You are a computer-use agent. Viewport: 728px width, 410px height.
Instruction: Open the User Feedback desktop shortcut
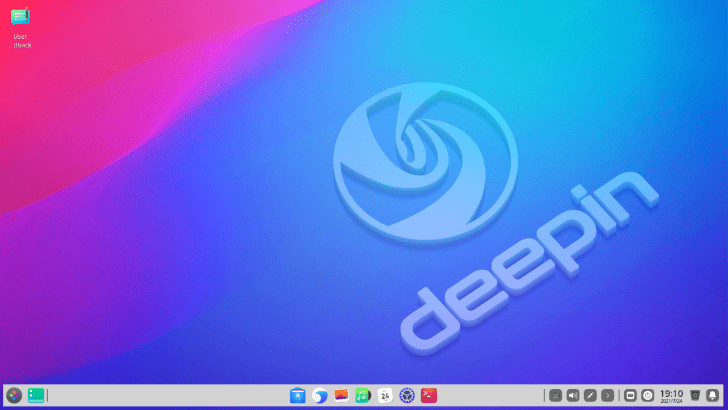tap(20, 27)
